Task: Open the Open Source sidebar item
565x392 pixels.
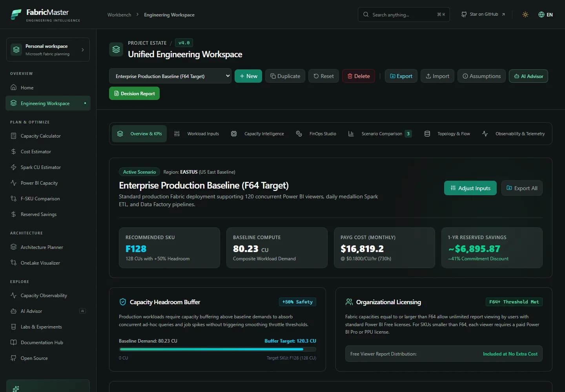Action: pyautogui.click(x=48, y=358)
